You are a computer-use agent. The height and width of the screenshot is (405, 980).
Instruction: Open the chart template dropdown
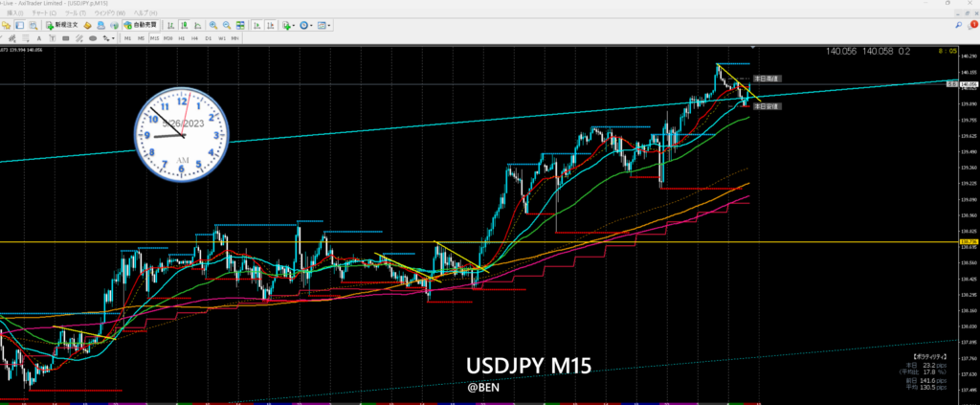pos(324,25)
